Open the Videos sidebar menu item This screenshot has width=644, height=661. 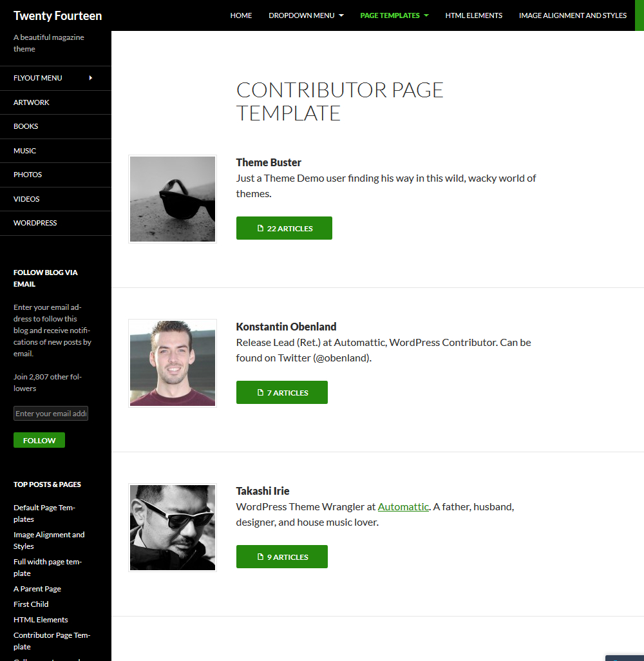(x=26, y=199)
